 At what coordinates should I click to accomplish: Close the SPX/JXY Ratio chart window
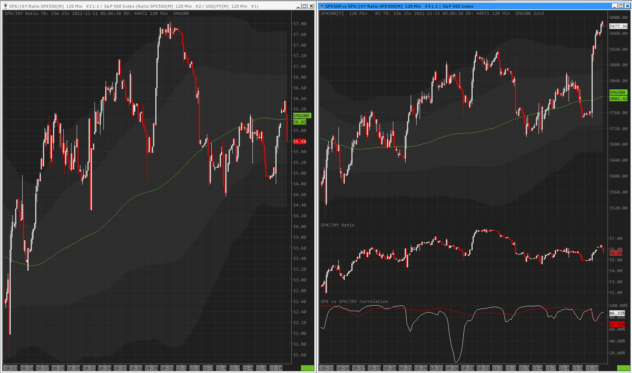(311, 6)
